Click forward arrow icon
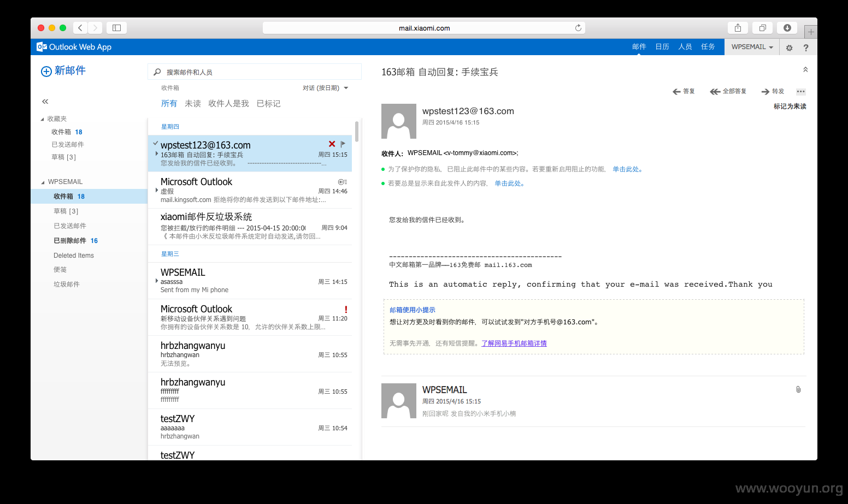 (765, 92)
